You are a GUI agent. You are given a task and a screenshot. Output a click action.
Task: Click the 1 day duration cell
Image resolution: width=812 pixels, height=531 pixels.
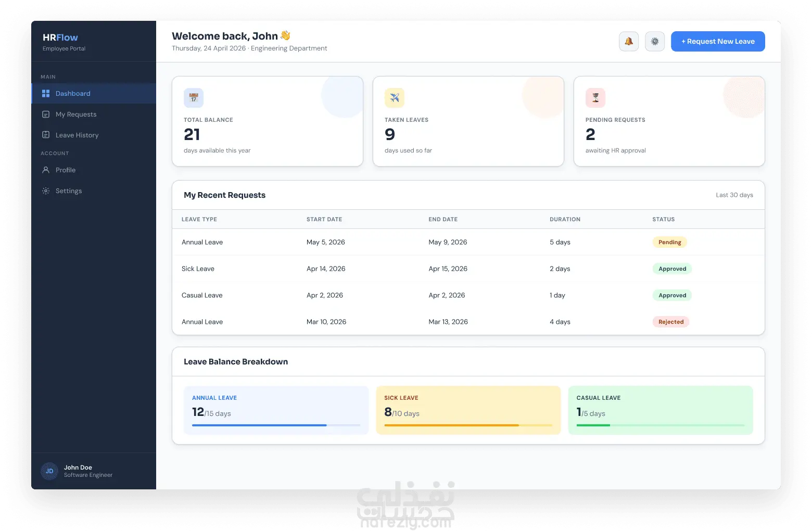pyautogui.click(x=557, y=295)
